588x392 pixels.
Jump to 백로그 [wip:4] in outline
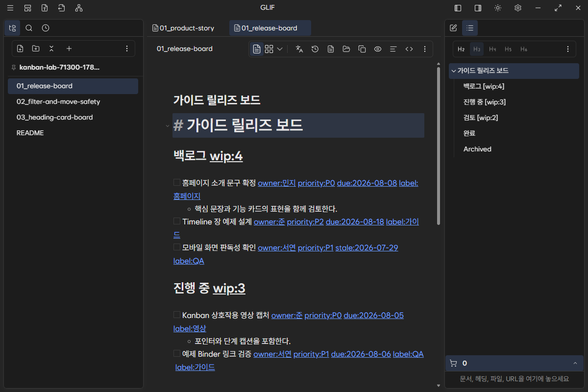[x=484, y=86]
